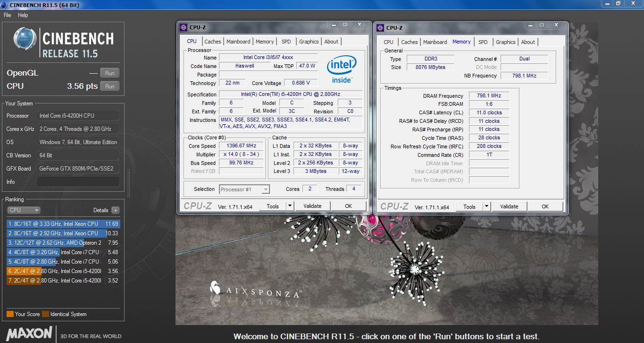Expand ranking Details arrow button
The width and height of the screenshot is (644, 343).
pos(116,210)
